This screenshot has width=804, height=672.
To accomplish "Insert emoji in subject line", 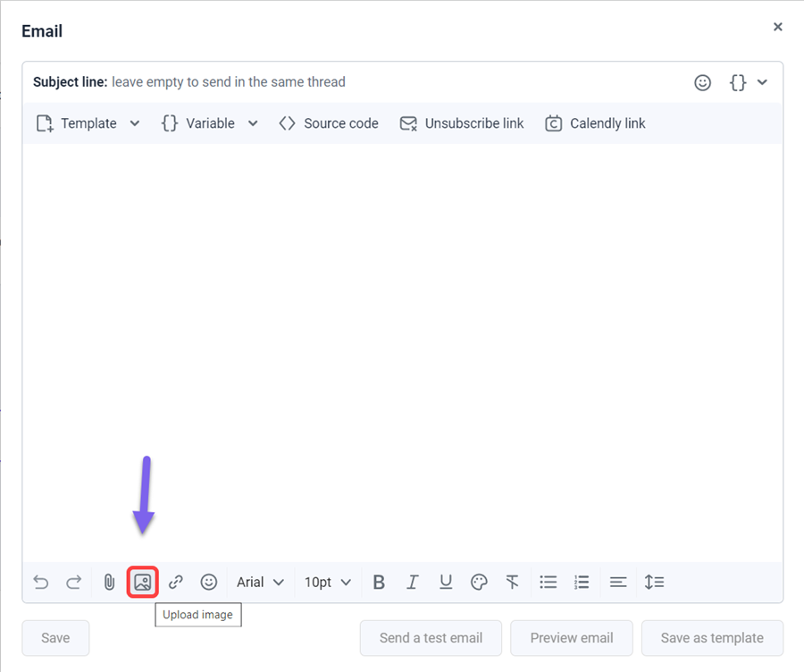I will (703, 82).
